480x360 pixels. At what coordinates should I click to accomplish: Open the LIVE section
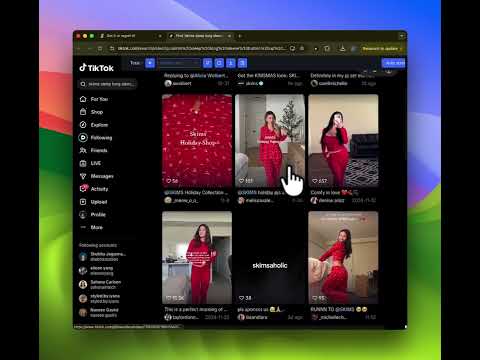90,163
